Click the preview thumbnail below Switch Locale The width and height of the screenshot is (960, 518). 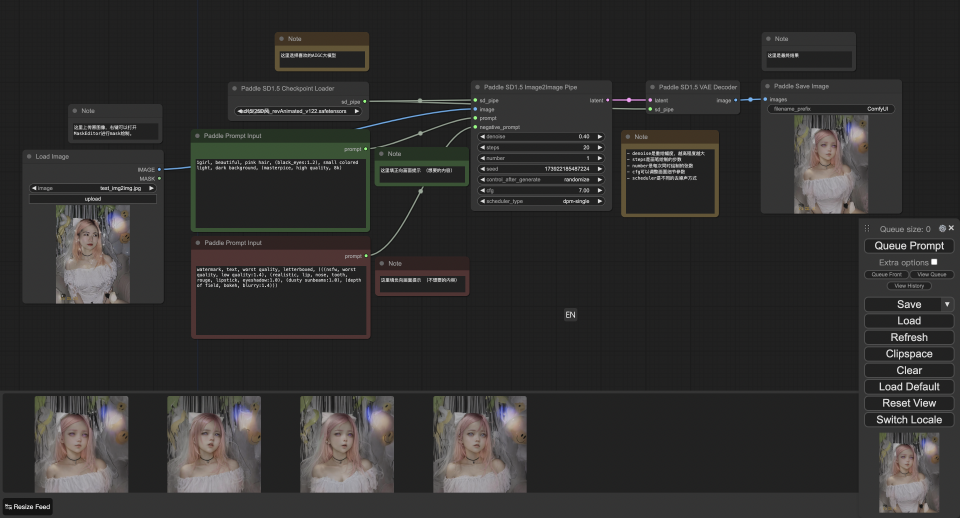coord(909,472)
